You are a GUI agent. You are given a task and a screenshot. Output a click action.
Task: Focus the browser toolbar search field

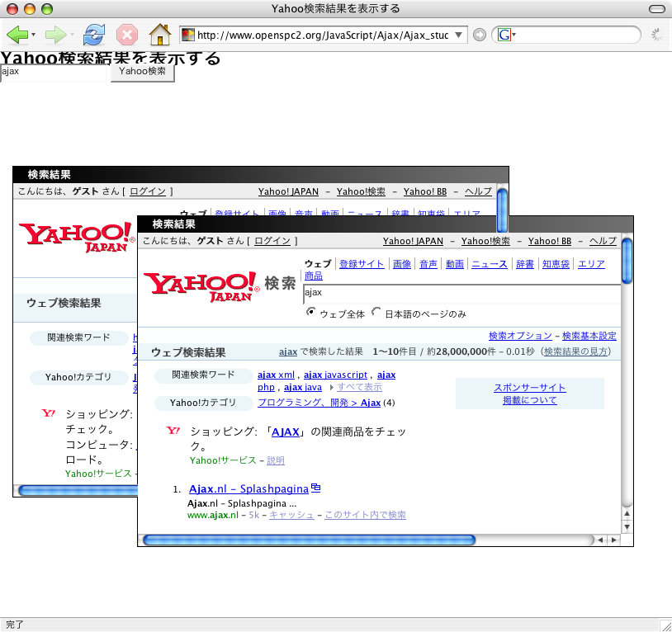576,35
